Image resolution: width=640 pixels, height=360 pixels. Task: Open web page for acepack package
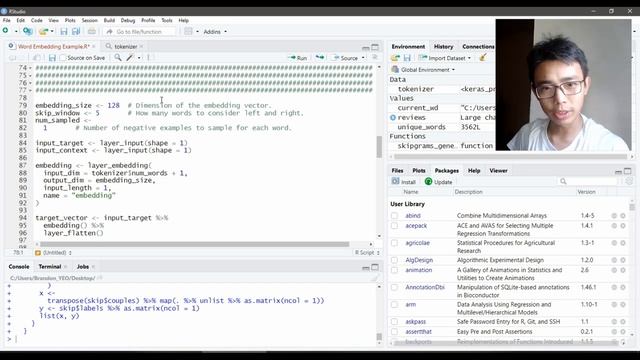(x=614, y=226)
